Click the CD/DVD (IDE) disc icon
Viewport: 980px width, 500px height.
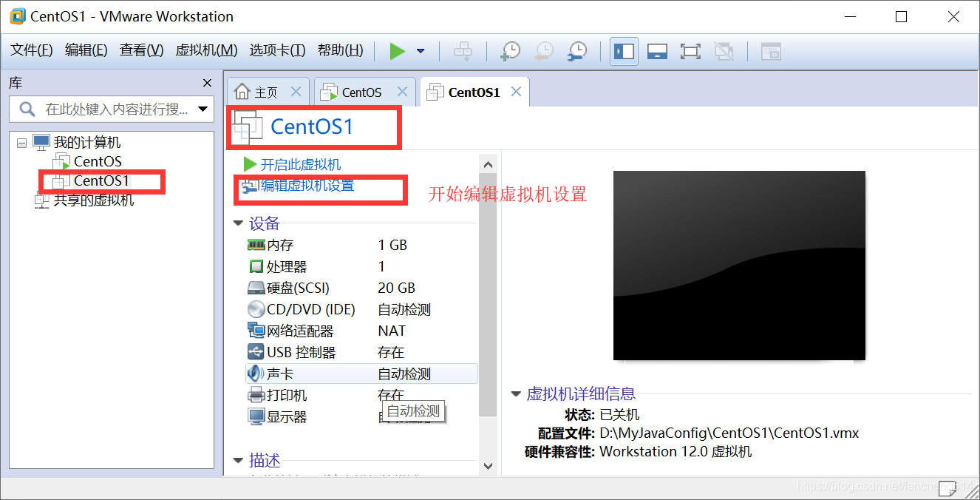pyautogui.click(x=256, y=309)
